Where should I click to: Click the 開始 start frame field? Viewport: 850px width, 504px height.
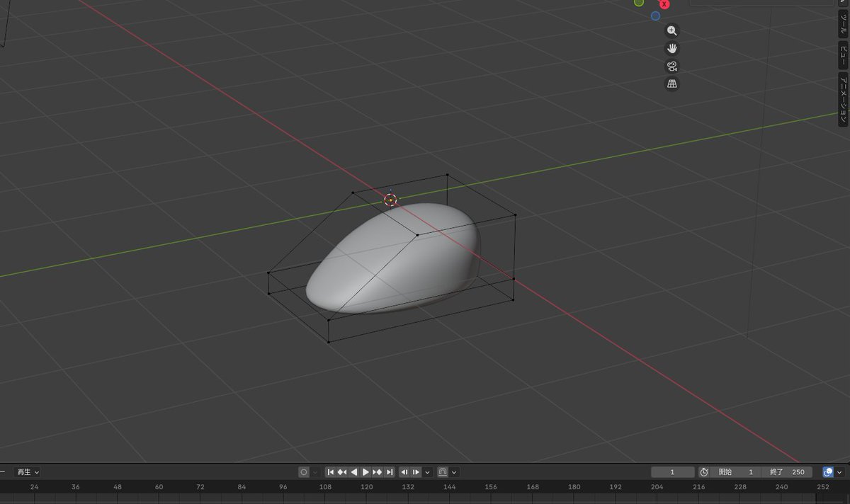(736, 472)
